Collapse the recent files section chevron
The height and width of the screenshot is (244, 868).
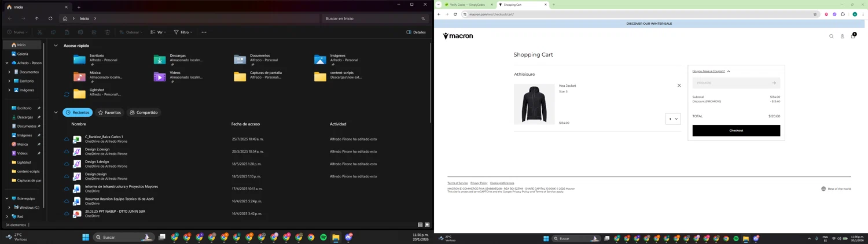[56, 113]
